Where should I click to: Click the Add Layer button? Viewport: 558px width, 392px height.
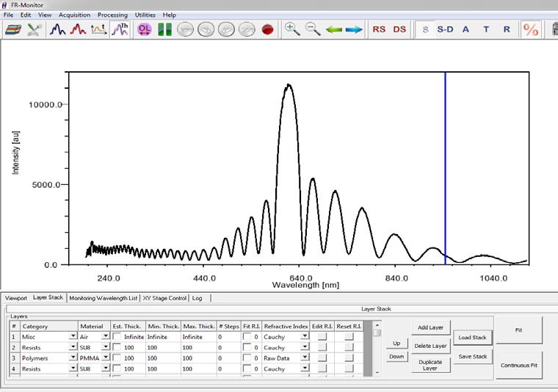click(x=430, y=327)
